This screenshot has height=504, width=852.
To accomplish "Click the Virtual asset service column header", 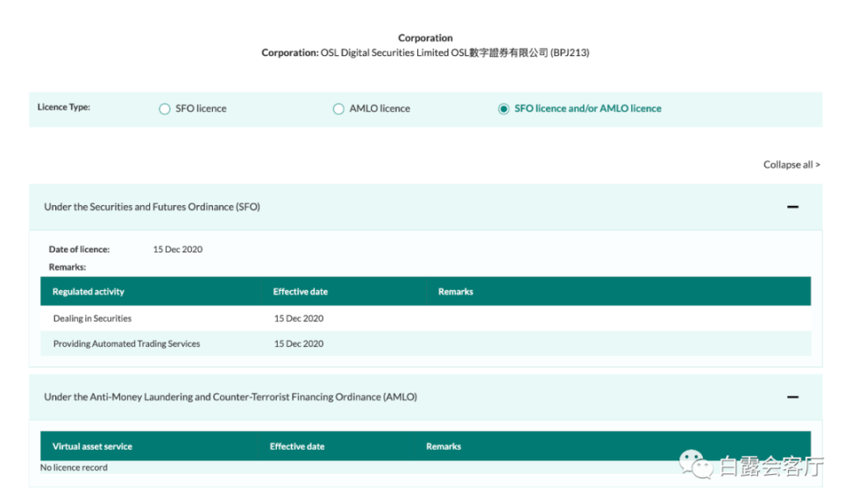I will click(92, 446).
